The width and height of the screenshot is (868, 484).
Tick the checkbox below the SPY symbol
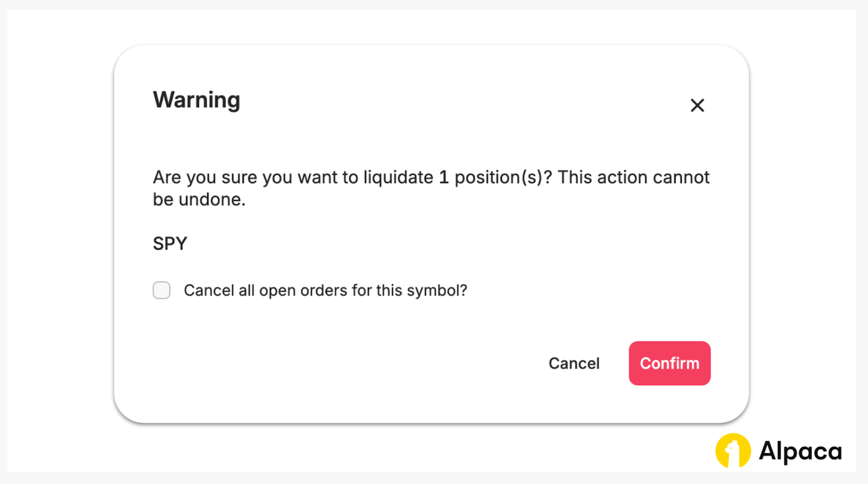pyautogui.click(x=162, y=290)
